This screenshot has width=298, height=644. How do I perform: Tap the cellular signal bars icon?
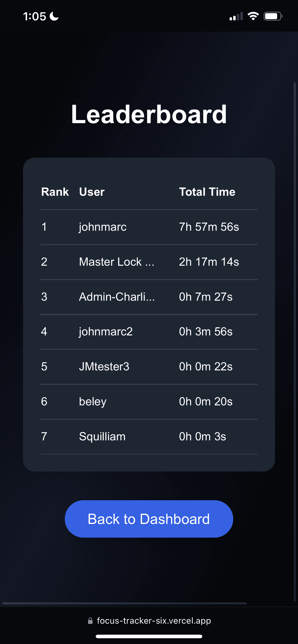(236, 17)
